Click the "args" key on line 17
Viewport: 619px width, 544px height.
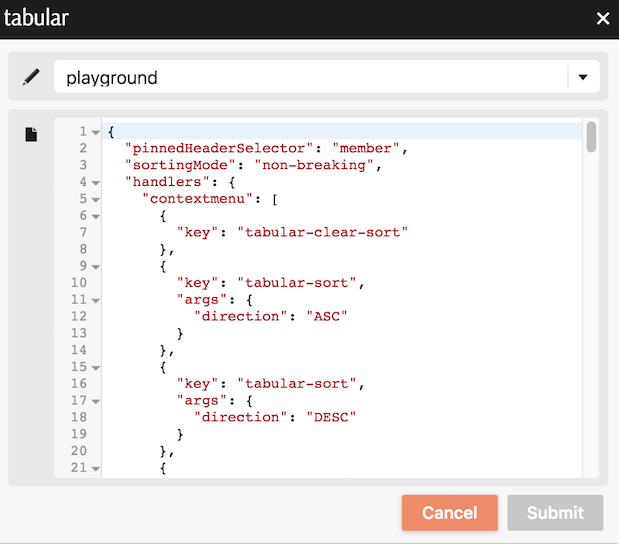[202, 401]
